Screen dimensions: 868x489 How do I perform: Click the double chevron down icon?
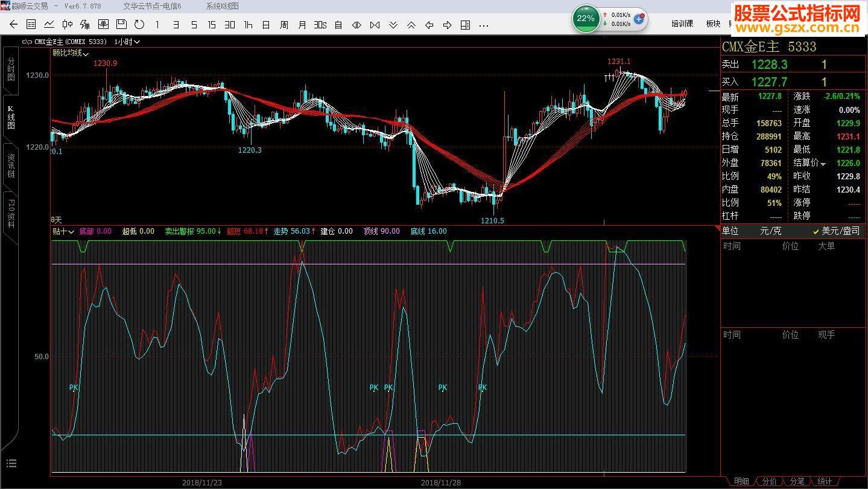pos(393,25)
